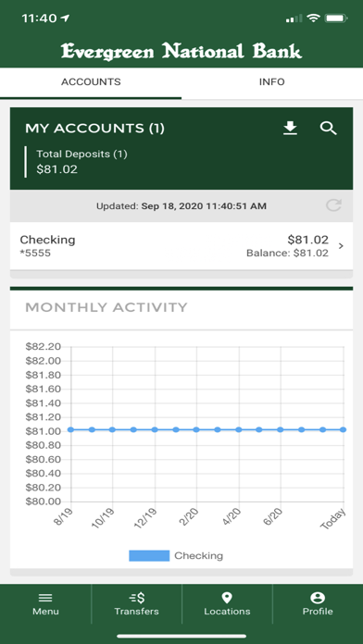Tap the Wi-Fi status icon

pyautogui.click(x=314, y=19)
